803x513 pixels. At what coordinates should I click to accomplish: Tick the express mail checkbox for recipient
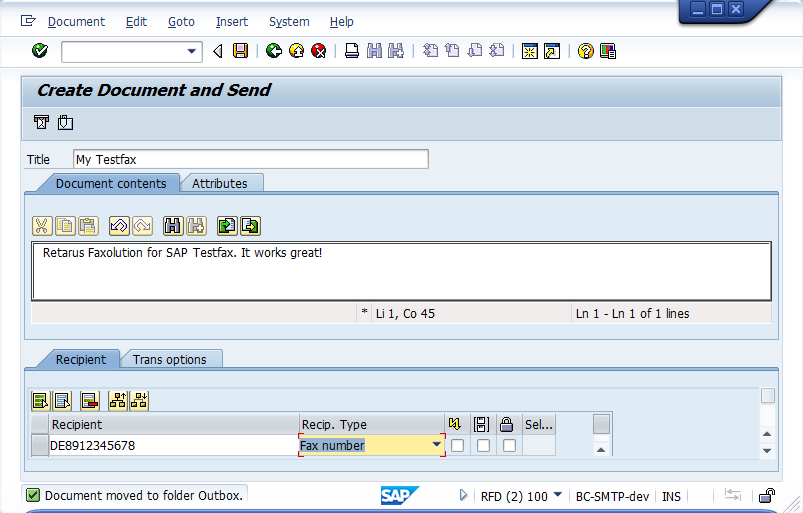(x=457, y=446)
